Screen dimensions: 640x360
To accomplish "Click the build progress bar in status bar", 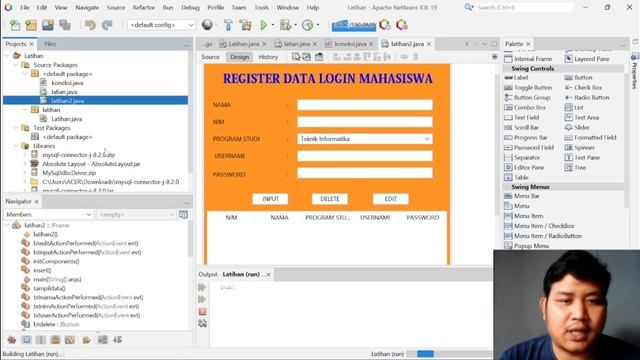I will [x=449, y=354].
